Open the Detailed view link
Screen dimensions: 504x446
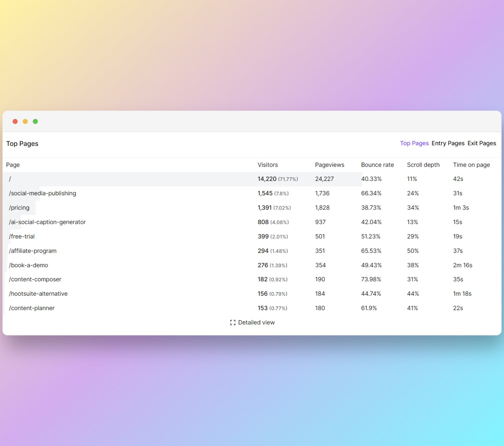point(256,323)
